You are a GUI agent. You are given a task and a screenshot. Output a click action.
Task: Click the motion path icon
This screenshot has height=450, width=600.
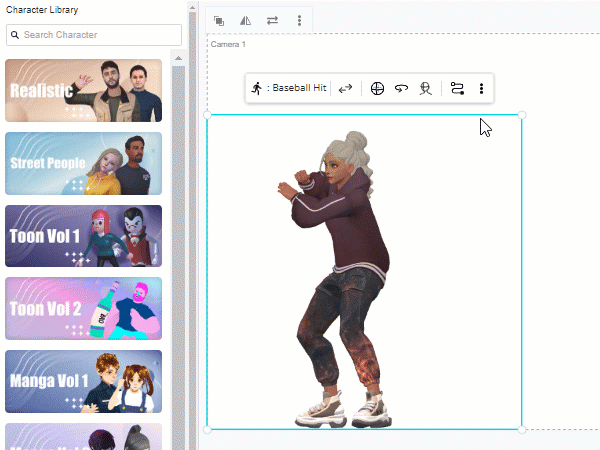457,88
